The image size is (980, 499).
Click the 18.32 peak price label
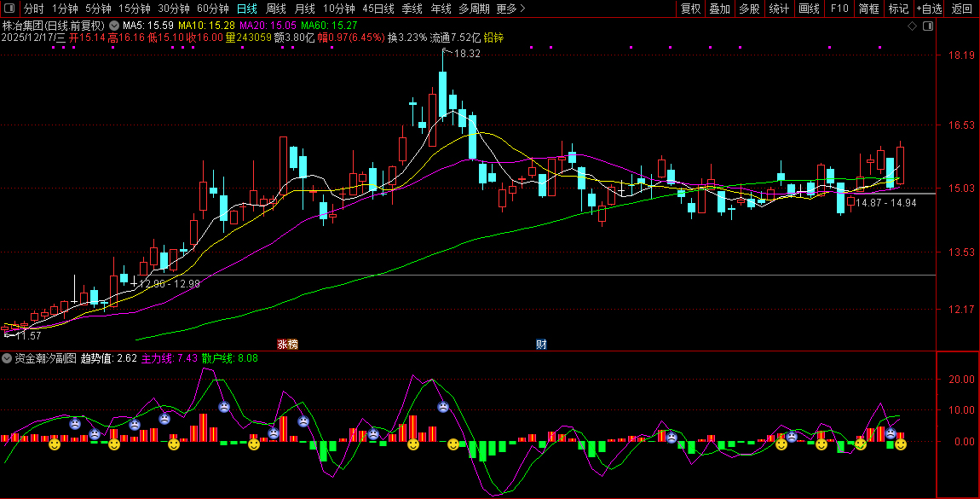pos(467,54)
